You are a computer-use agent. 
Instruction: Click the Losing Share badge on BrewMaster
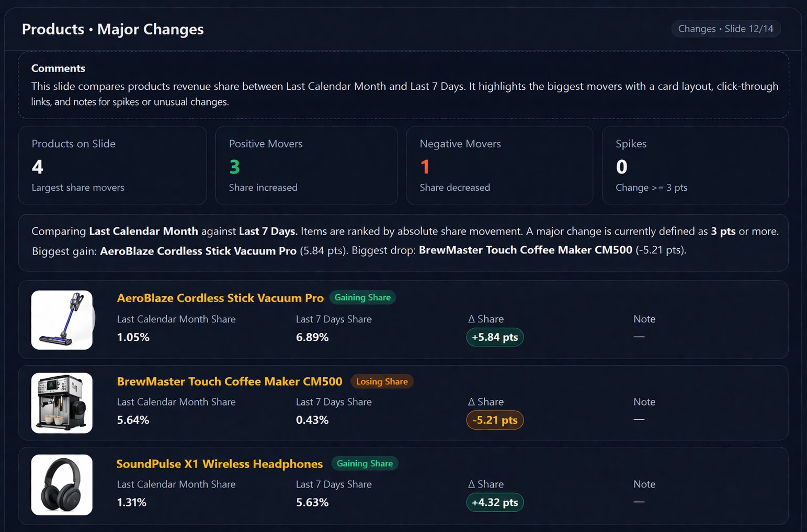tap(382, 381)
